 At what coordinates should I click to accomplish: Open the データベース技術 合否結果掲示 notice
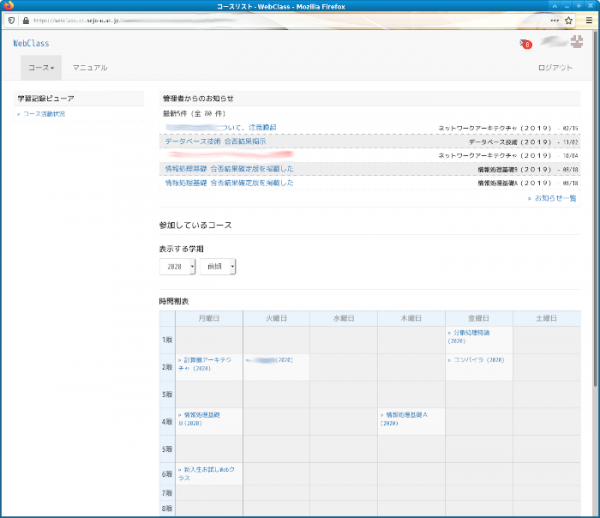(x=215, y=142)
